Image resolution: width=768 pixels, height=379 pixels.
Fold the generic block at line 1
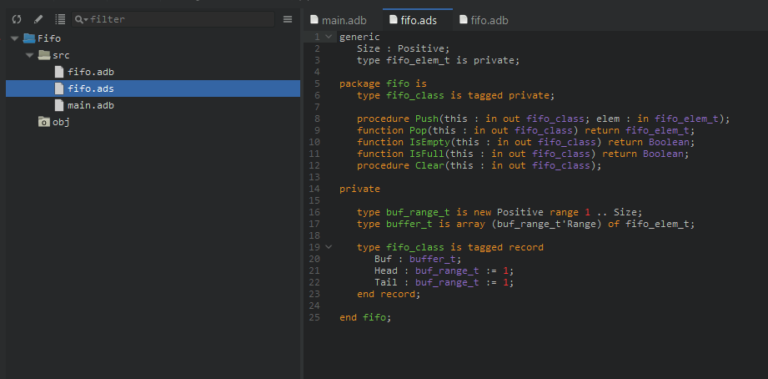coord(329,37)
